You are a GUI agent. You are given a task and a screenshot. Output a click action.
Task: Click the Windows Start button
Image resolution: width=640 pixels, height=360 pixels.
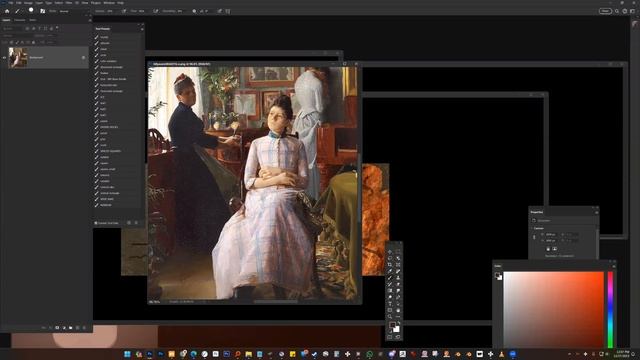[127, 354]
